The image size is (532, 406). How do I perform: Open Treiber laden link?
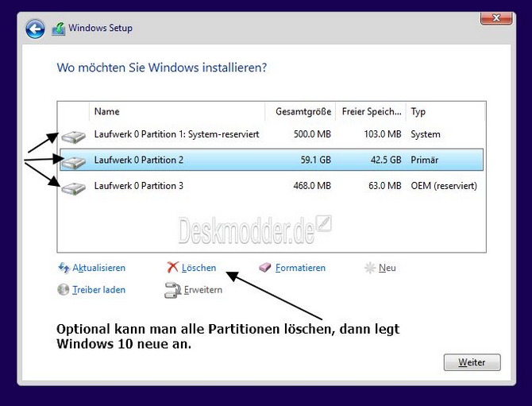click(98, 289)
